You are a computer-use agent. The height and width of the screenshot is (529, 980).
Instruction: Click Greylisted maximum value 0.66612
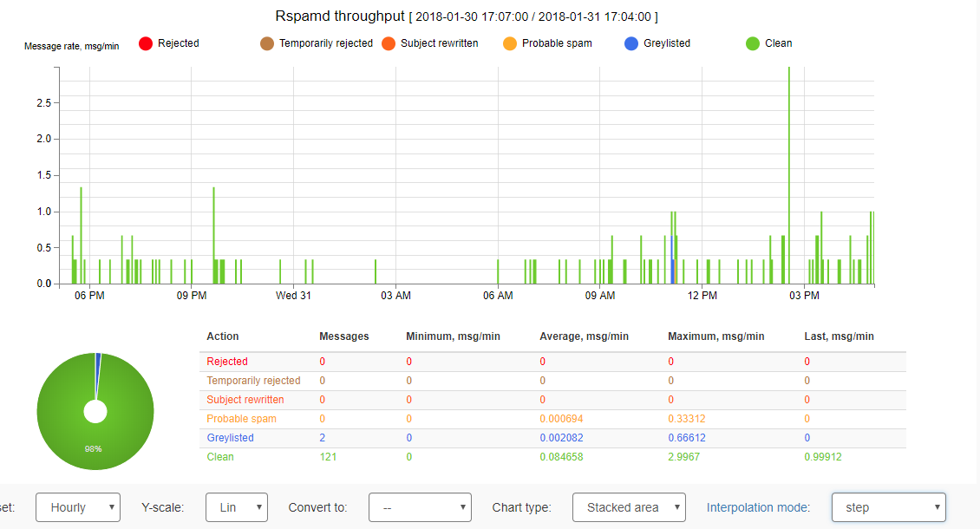(687, 438)
